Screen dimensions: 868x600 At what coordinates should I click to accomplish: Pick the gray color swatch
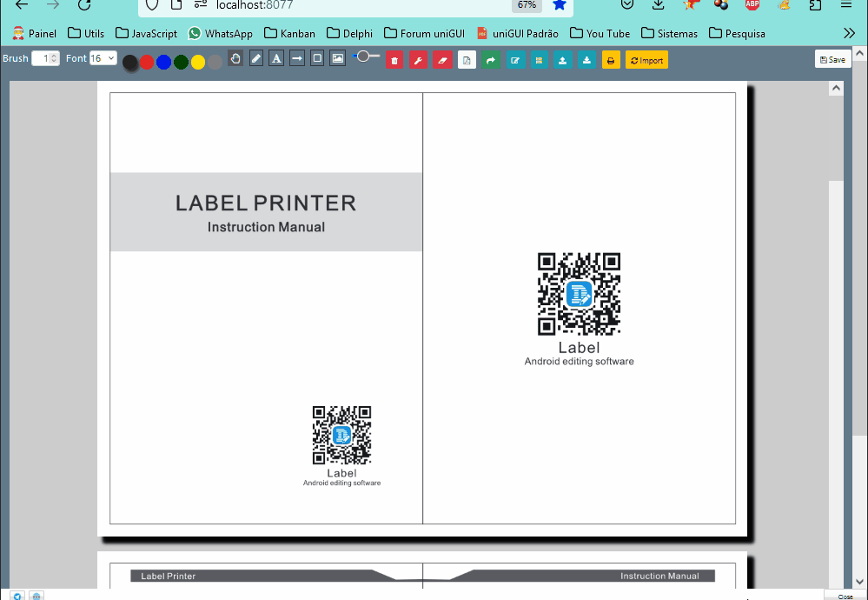pyautogui.click(x=215, y=63)
